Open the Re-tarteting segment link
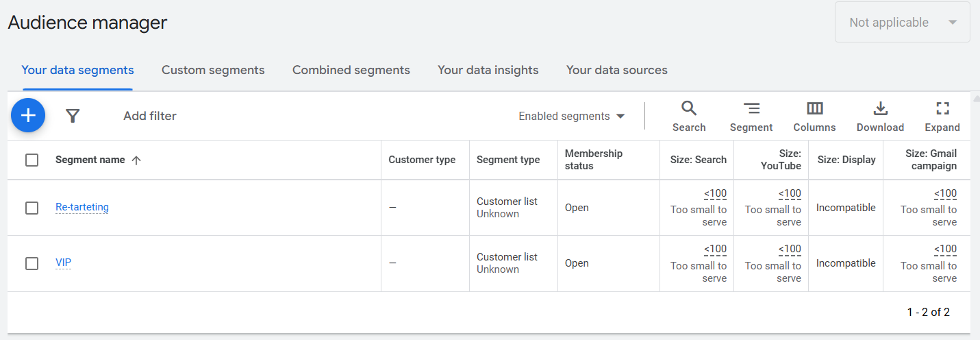The width and height of the screenshot is (980, 340). (x=82, y=207)
